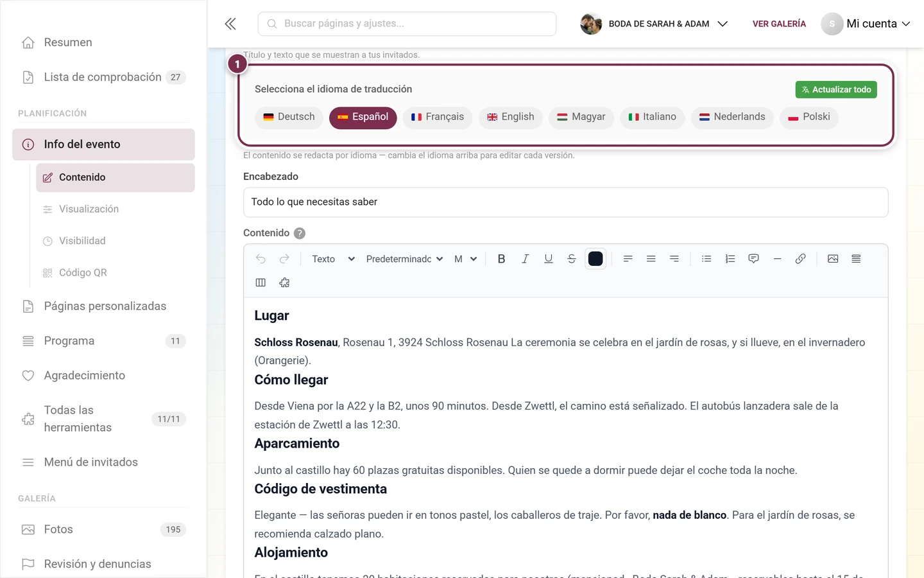Click the Actualizar todo button
The height and width of the screenshot is (578, 924).
pyautogui.click(x=836, y=89)
